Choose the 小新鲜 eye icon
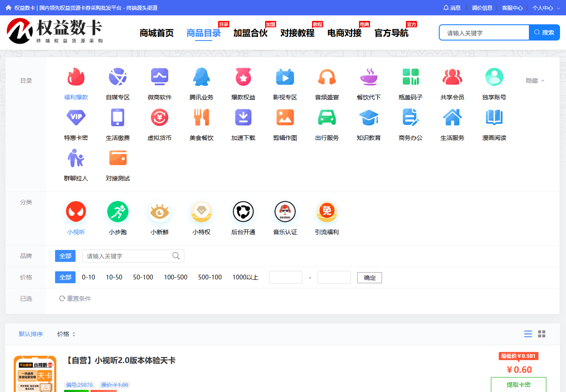This screenshot has height=392, width=566. coord(160,212)
